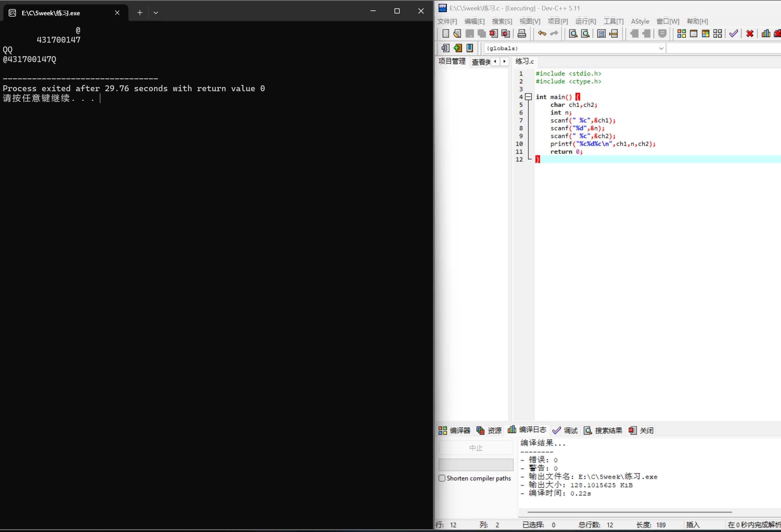
Task: Click the bar chart profile analysis icon
Action: 765,34
